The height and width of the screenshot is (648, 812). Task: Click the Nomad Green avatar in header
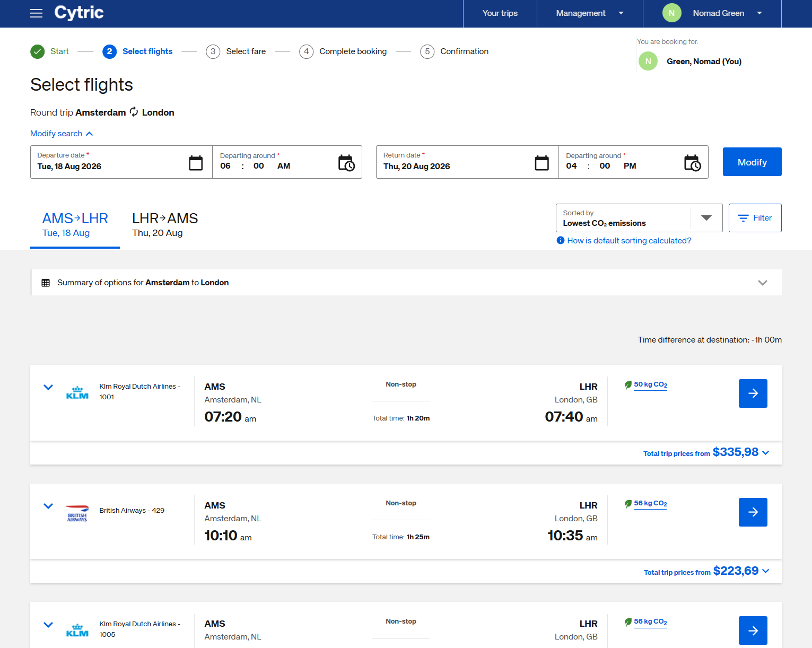pyautogui.click(x=671, y=13)
